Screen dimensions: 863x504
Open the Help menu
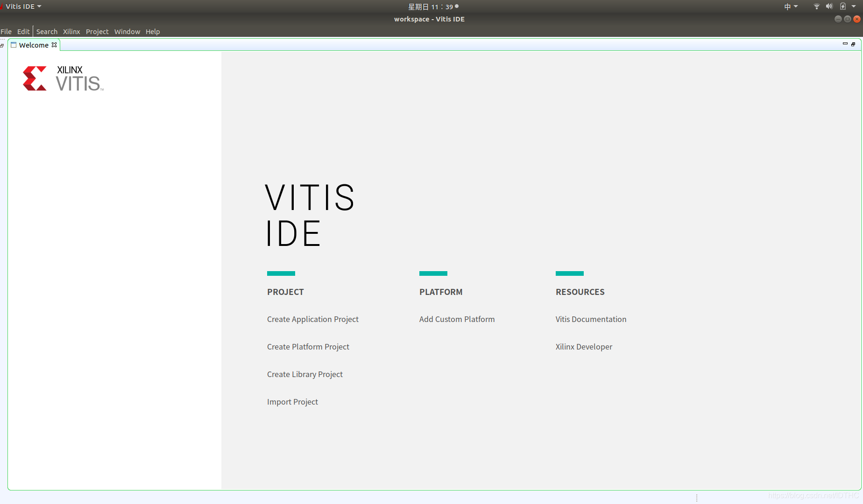153,32
